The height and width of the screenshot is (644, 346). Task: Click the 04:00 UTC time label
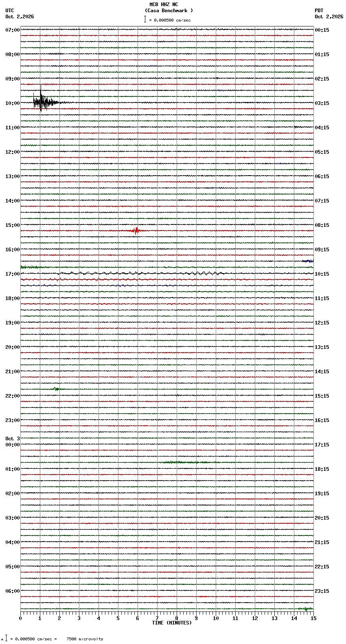[13, 542]
